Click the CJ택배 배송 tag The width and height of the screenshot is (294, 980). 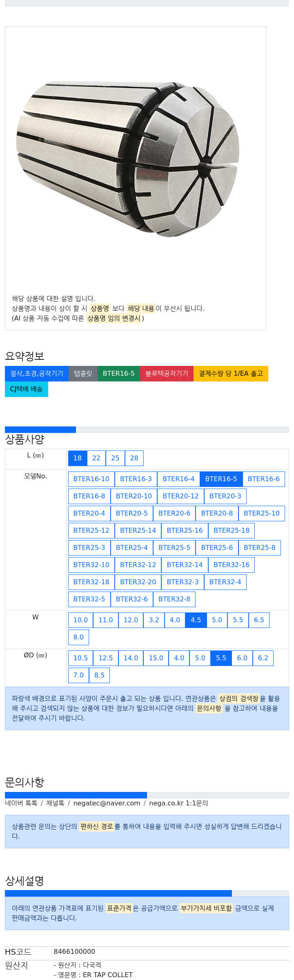[27, 389]
